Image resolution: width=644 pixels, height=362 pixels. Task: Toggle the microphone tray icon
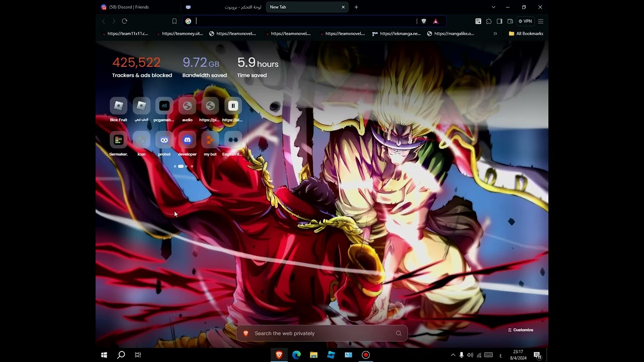[x=461, y=355]
